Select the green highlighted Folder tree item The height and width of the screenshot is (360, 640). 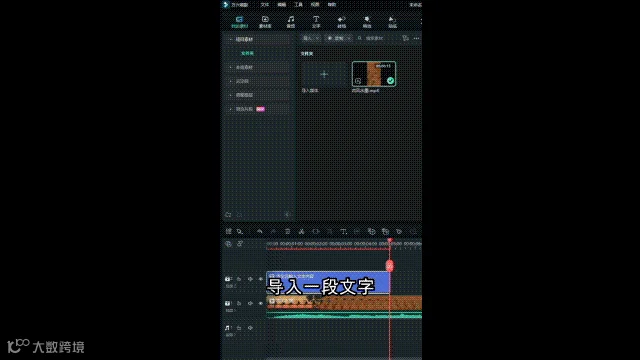tap(247, 53)
